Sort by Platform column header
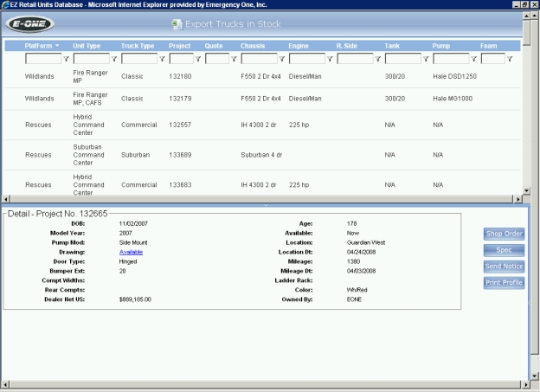540x392 pixels. 38,46
